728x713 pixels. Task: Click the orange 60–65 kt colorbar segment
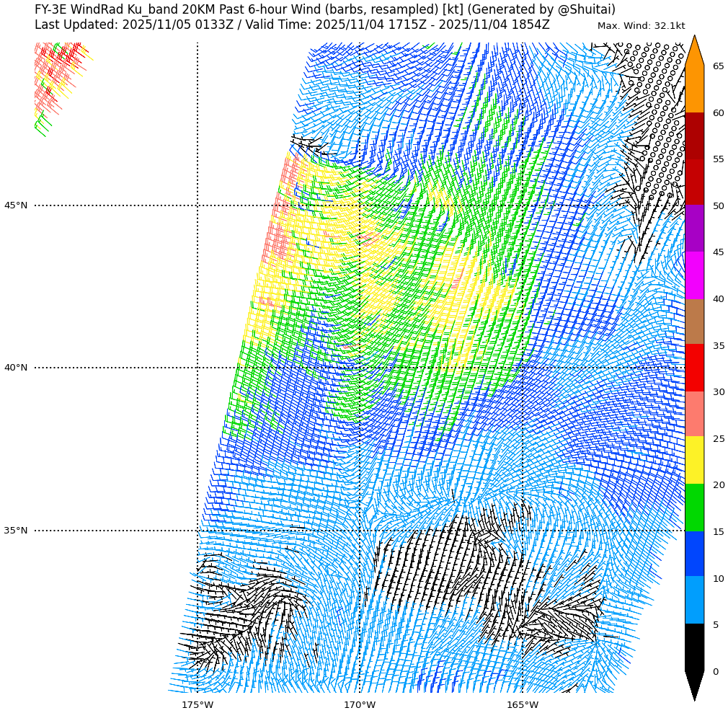[x=694, y=89]
